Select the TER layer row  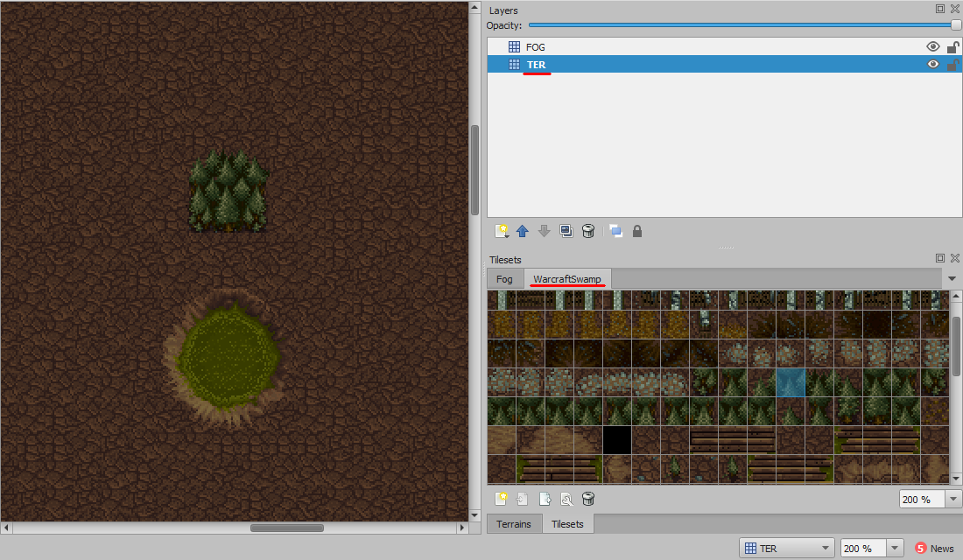724,64
